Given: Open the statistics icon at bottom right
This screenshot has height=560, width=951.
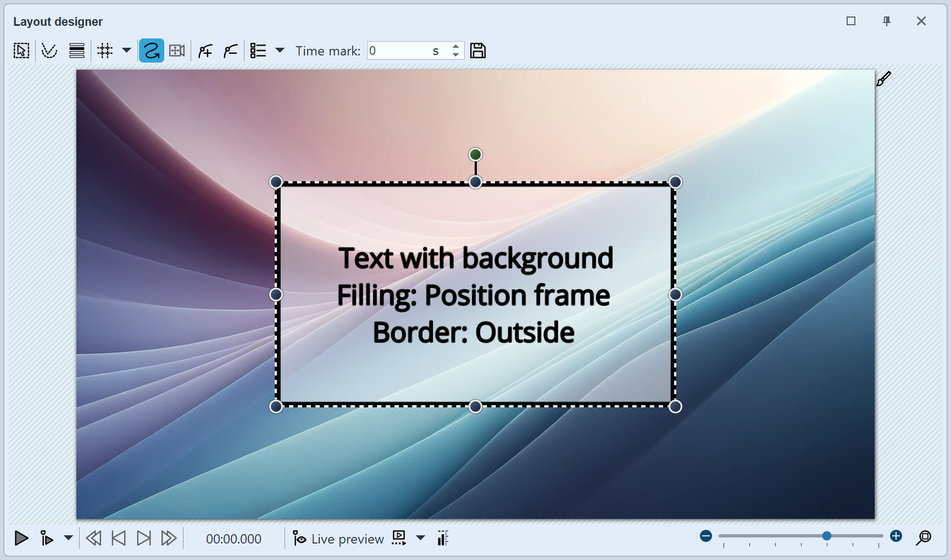Looking at the screenshot, I should 442,539.
